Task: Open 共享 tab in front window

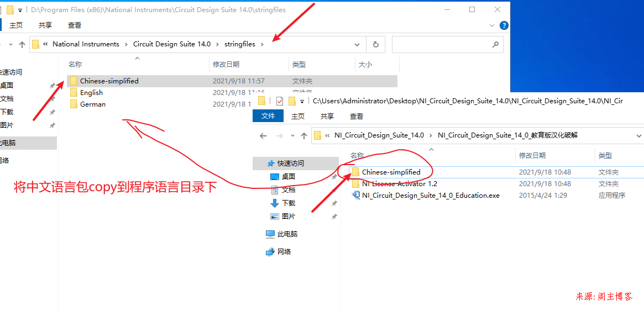Action: pos(327,116)
